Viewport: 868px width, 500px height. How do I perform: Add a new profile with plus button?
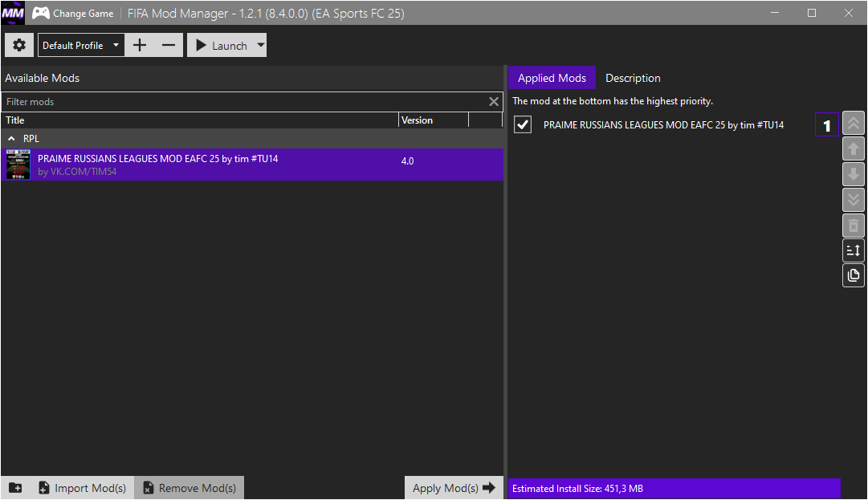click(140, 46)
